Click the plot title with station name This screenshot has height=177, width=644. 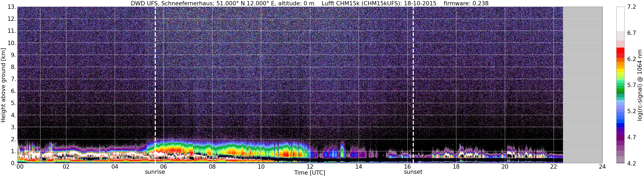click(x=309, y=3)
